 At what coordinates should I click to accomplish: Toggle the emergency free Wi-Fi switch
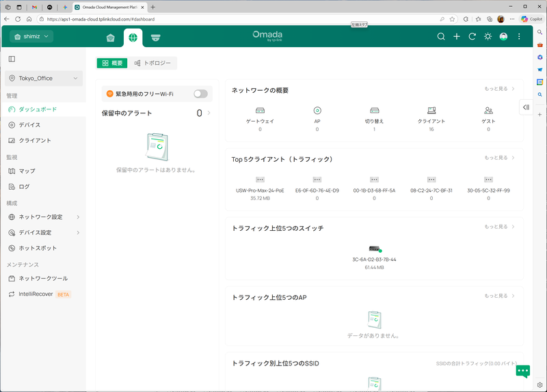200,94
